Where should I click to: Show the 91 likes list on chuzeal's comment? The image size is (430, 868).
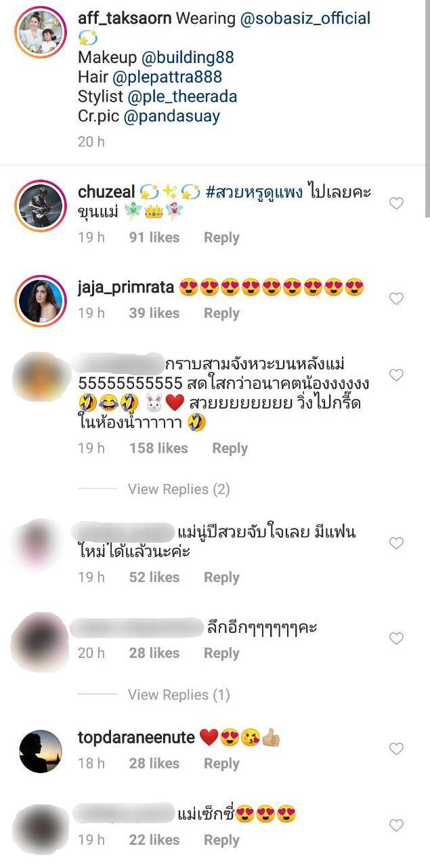point(154,238)
